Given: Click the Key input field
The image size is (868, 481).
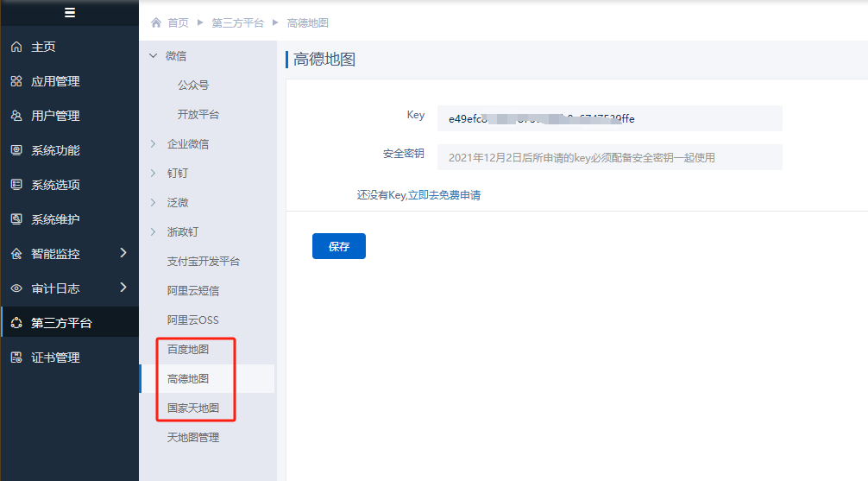Looking at the screenshot, I should [x=609, y=119].
